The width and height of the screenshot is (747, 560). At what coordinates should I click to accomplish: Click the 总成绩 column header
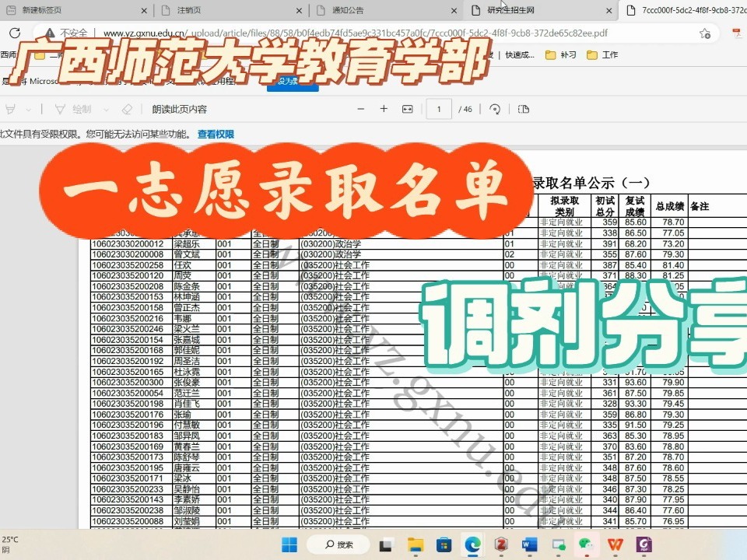pyautogui.click(x=670, y=206)
